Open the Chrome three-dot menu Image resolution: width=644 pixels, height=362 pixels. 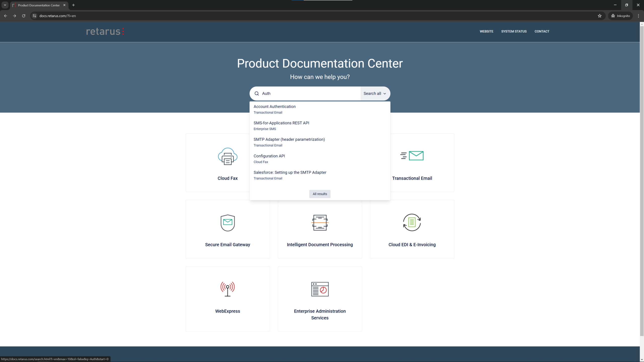[638, 16]
